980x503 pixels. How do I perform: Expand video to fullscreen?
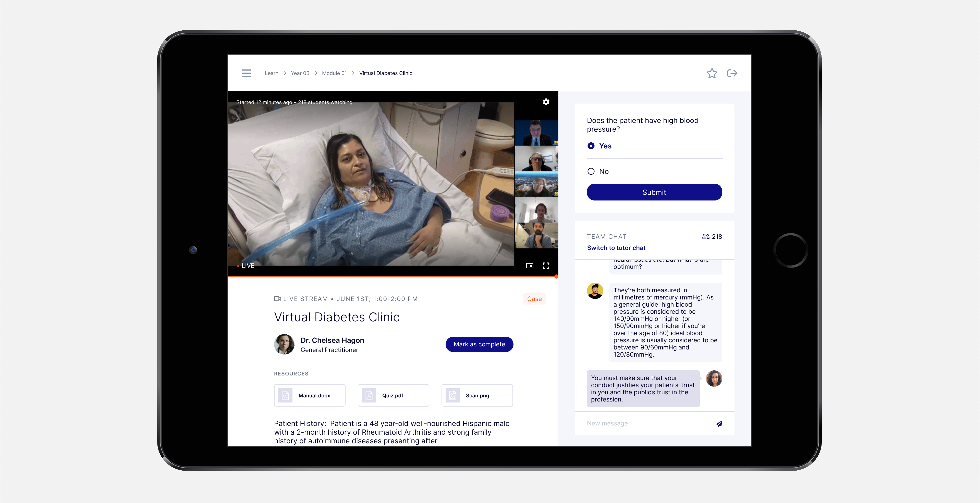(546, 266)
